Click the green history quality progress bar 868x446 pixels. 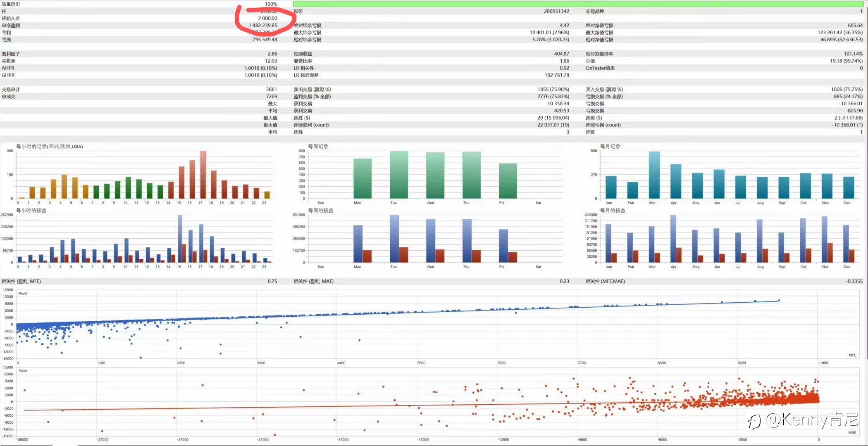[x=578, y=4]
